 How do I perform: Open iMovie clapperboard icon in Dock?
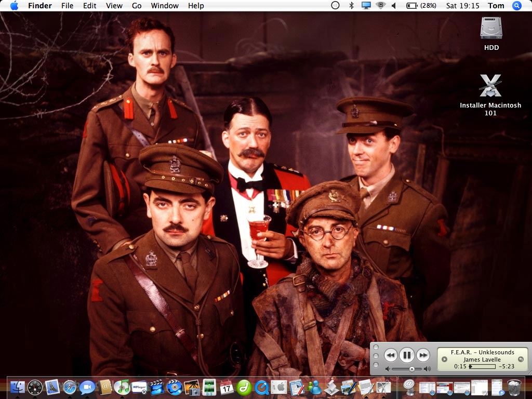(157, 387)
